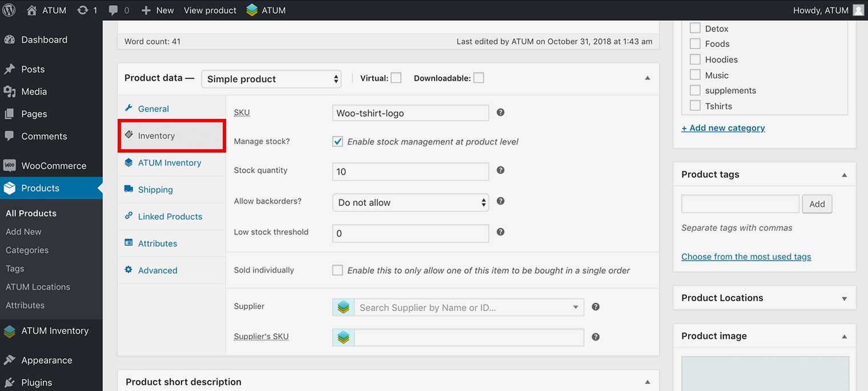The image size is (868, 391).
Task: Click the Add new category link
Action: click(x=723, y=128)
